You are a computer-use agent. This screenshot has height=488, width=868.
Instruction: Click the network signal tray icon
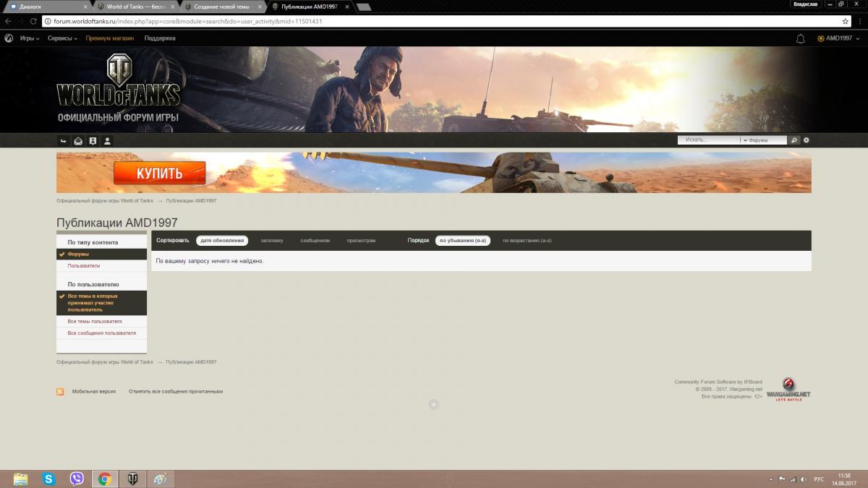793,479
